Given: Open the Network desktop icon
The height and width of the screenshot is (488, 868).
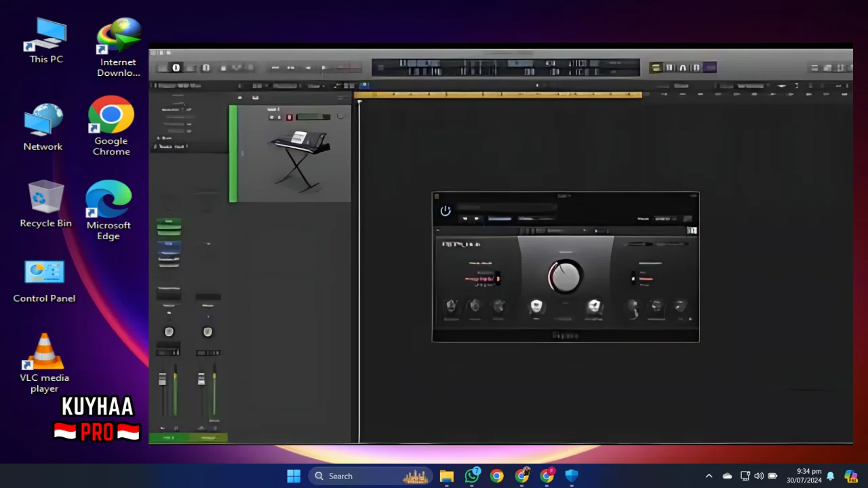Looking at the screenshot, I should coord(43,127).
